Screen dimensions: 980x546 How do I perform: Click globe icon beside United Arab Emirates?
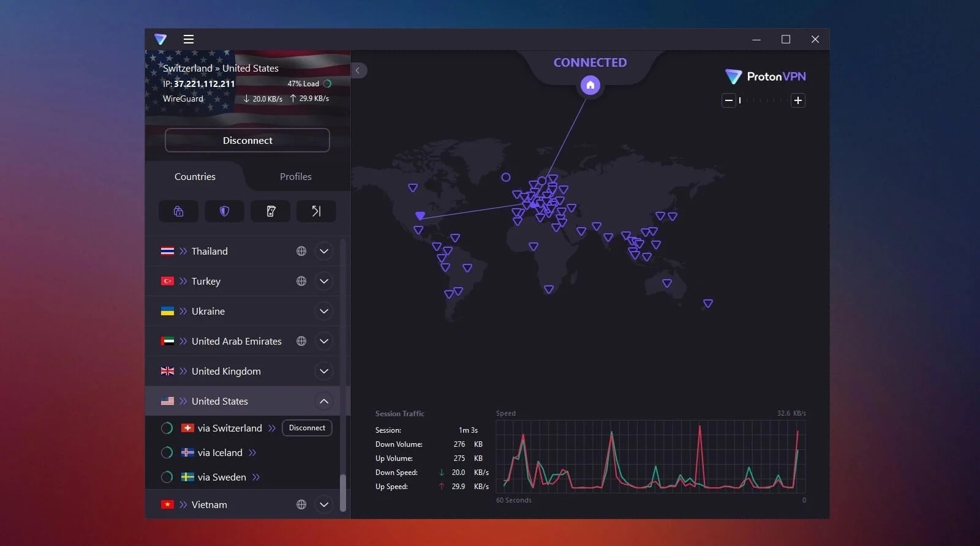[x=301, y=341]
